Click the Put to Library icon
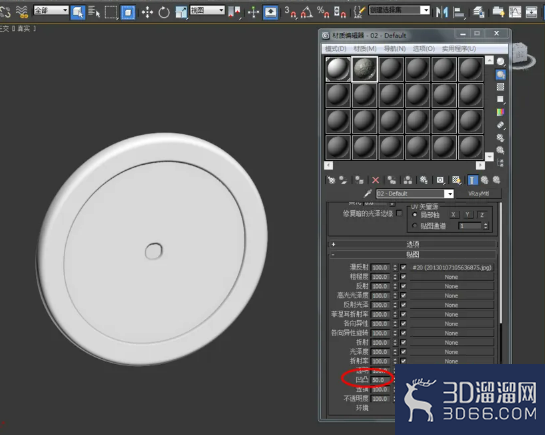Viewport: 545px width, 435px height. tap(424, 180)
